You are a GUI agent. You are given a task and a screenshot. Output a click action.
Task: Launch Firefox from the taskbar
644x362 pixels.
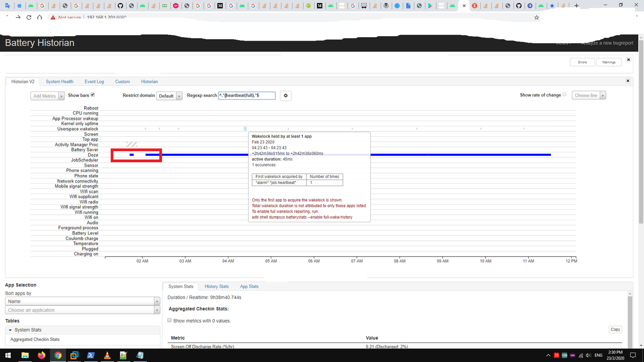click(x=41, y=355)
